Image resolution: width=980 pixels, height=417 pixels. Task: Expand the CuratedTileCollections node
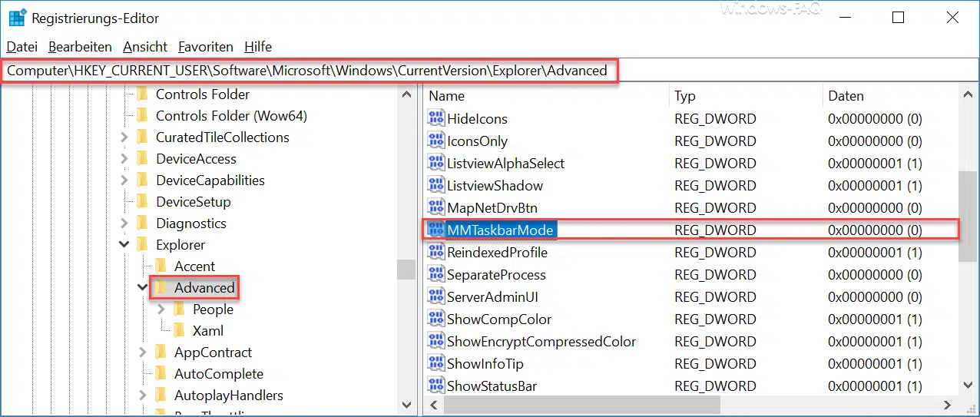point(124,137)
